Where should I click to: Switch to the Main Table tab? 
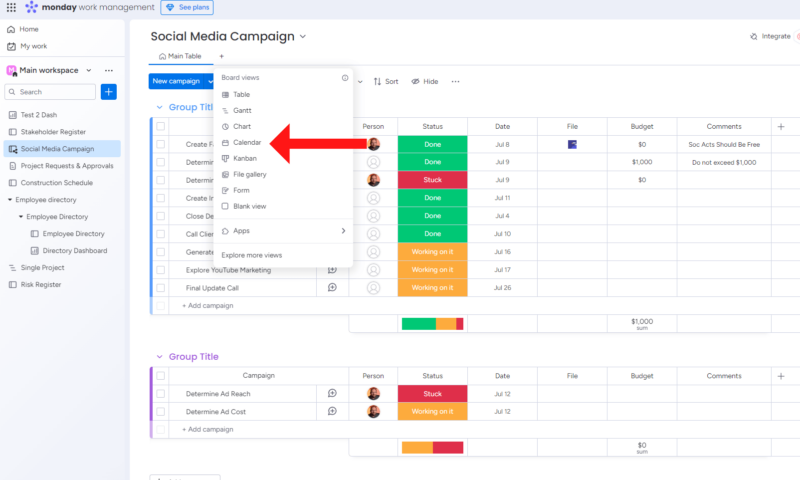click(x=180, y=56)
